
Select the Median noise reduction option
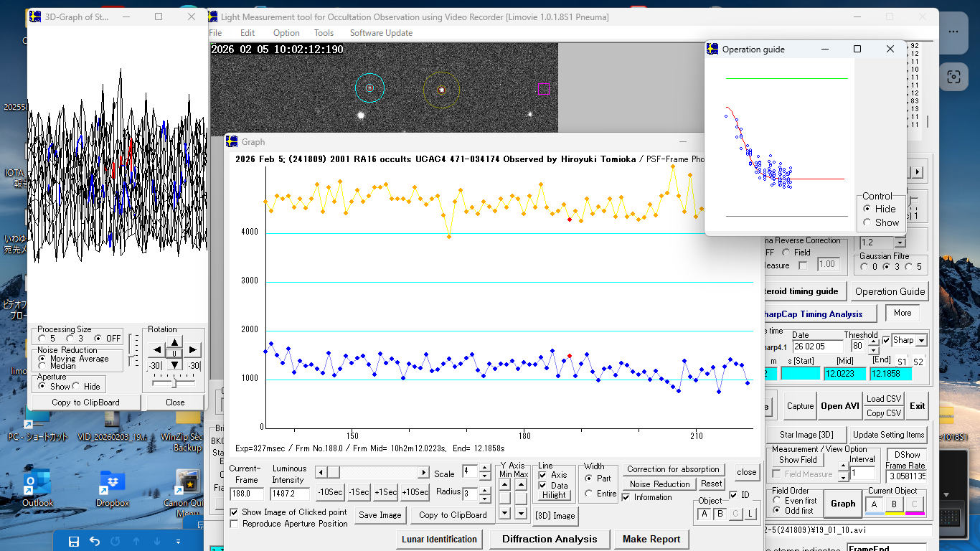tap(42, 366)
